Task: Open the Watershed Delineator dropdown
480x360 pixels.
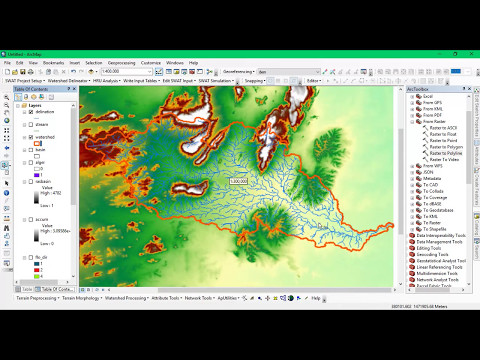Action: (69, 81)
